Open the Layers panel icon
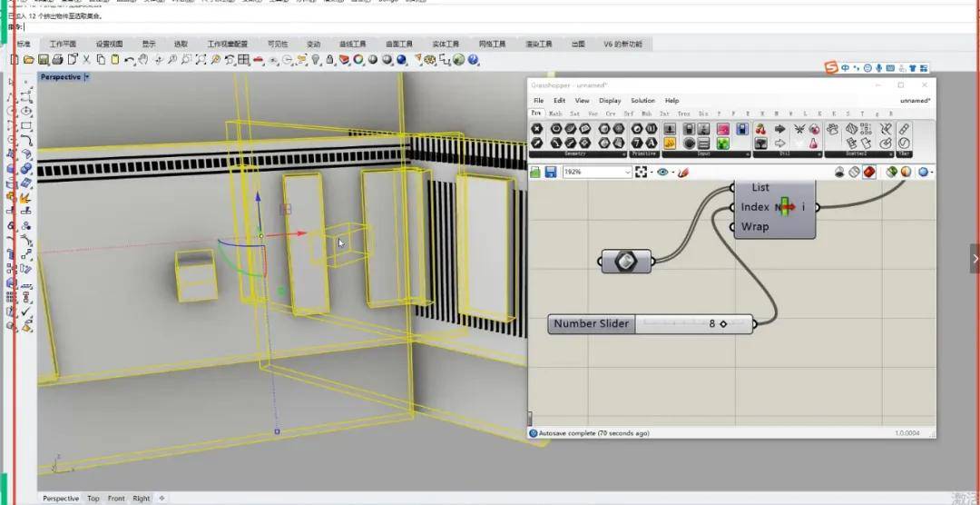 tap(345, 59)
